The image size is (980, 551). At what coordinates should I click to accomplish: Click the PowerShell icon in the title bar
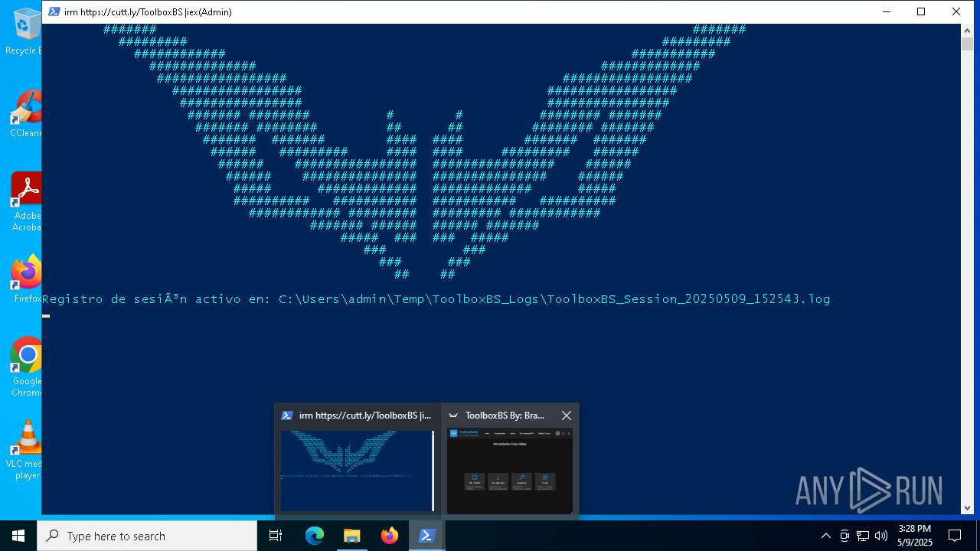(54, 11)
